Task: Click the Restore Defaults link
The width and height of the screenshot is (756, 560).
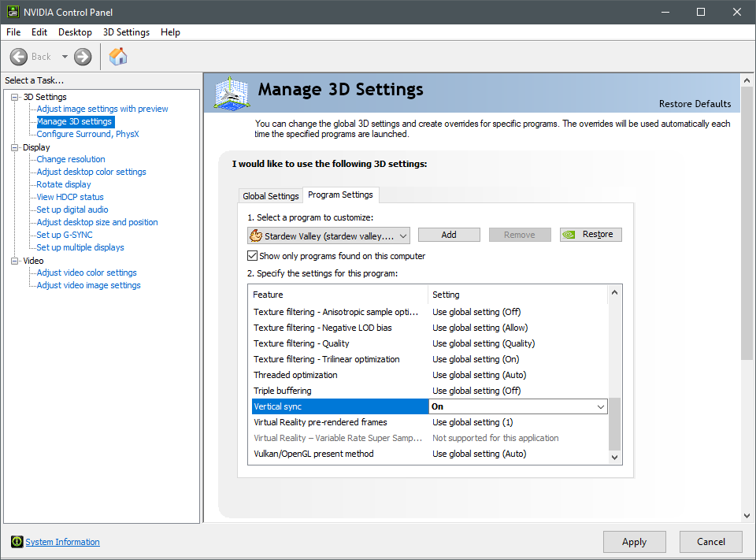Action: [694, 104]
